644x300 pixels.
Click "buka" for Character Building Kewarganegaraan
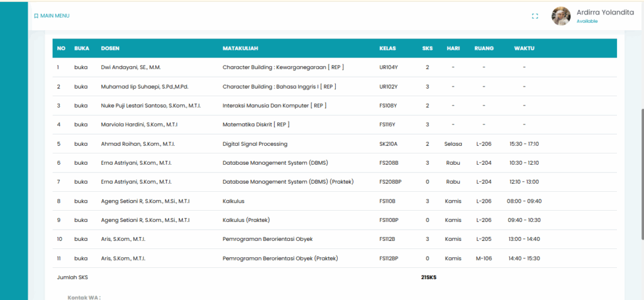pyautogui.click(x=80, y=67)
